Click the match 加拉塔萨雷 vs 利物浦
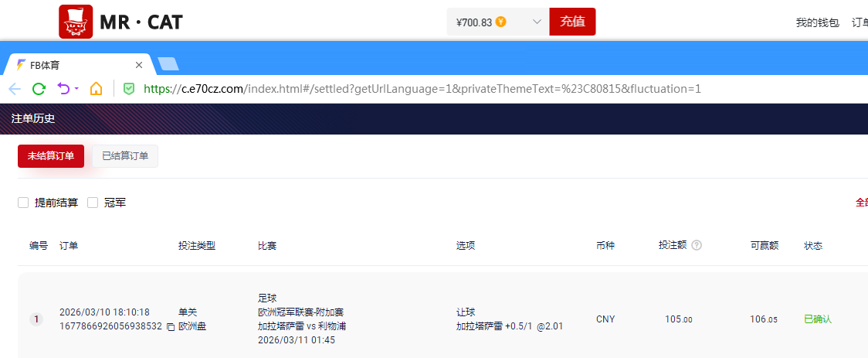868x358 pixels. coord(302,326)
